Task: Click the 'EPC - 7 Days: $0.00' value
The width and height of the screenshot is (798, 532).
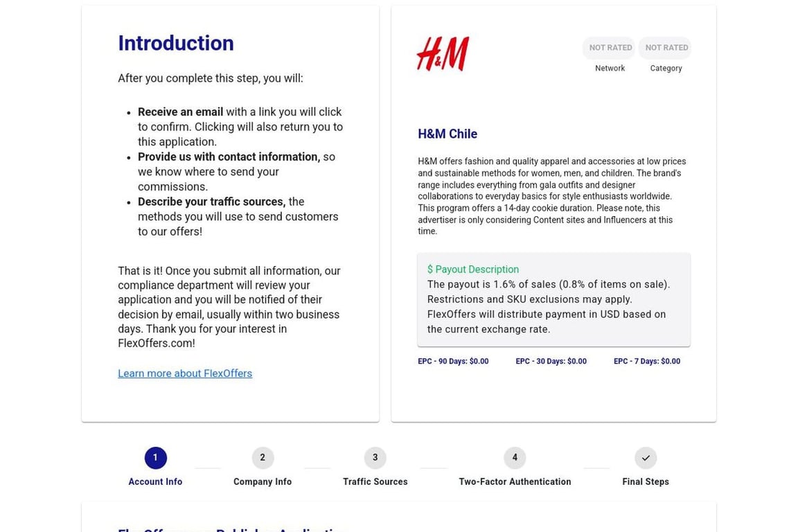Action: tap(647, 361)
